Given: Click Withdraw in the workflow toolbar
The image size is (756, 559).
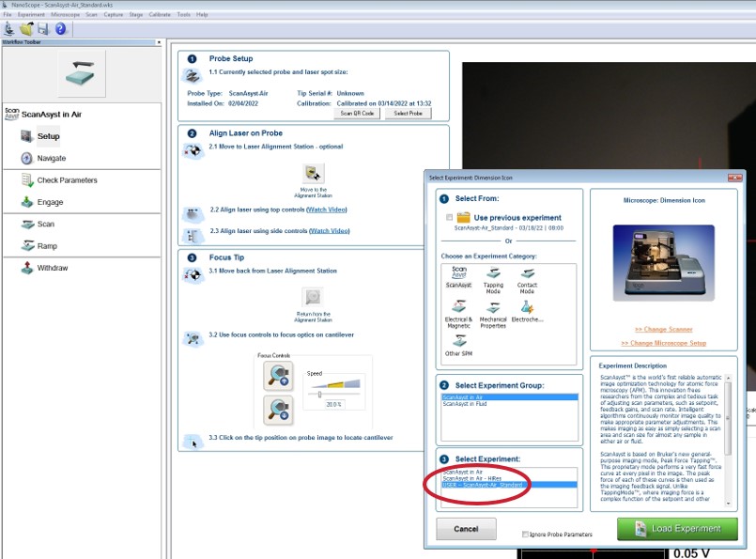Looking at the screenshot, I should tap(52, 268).
